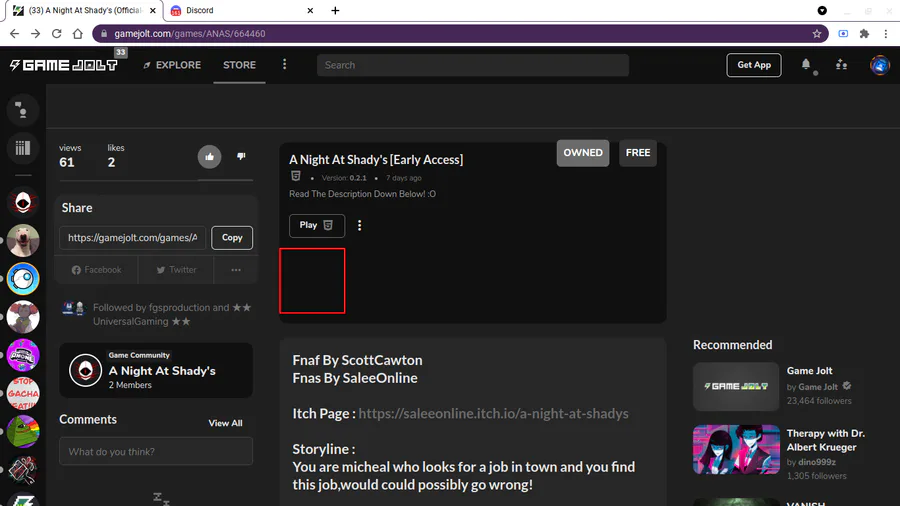Close the A Night At Shady's tab
The height and width of the screenshot is (506, 900).
tap(153, 10)
